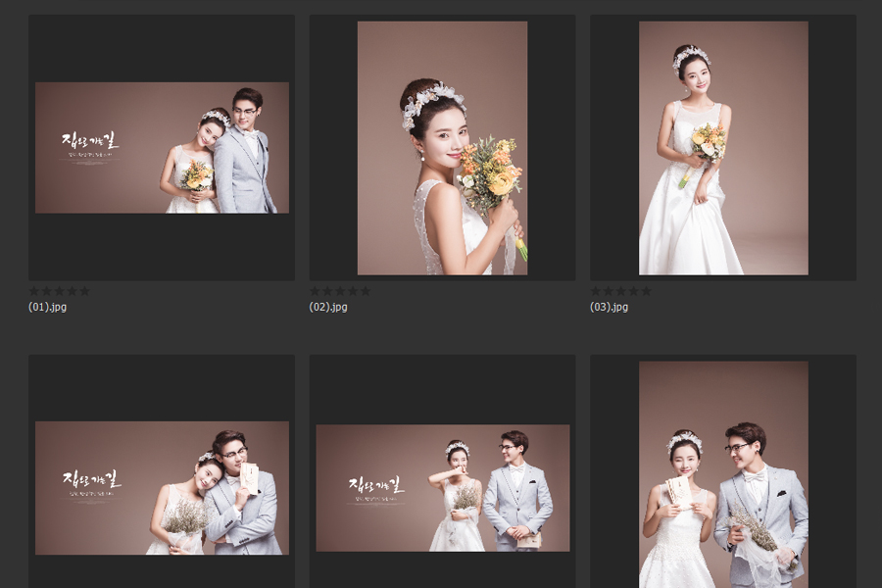
Task: Give (02).jpg a three-star rating
Action: 340,291
